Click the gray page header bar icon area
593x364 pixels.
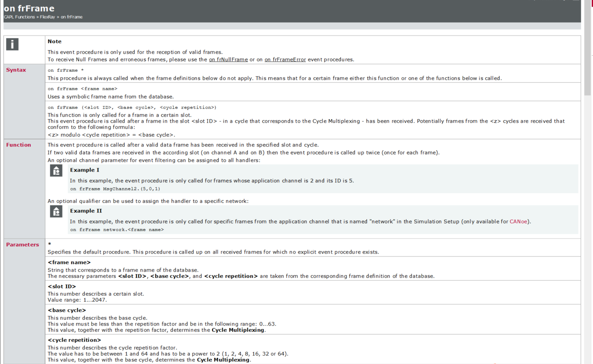(293, 11)
